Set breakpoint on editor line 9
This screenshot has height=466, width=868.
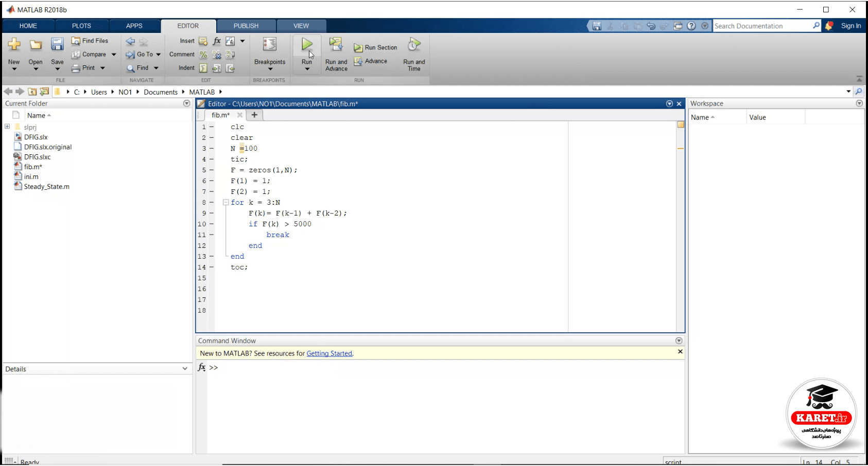pyautogui.click(x=211, y=213)
